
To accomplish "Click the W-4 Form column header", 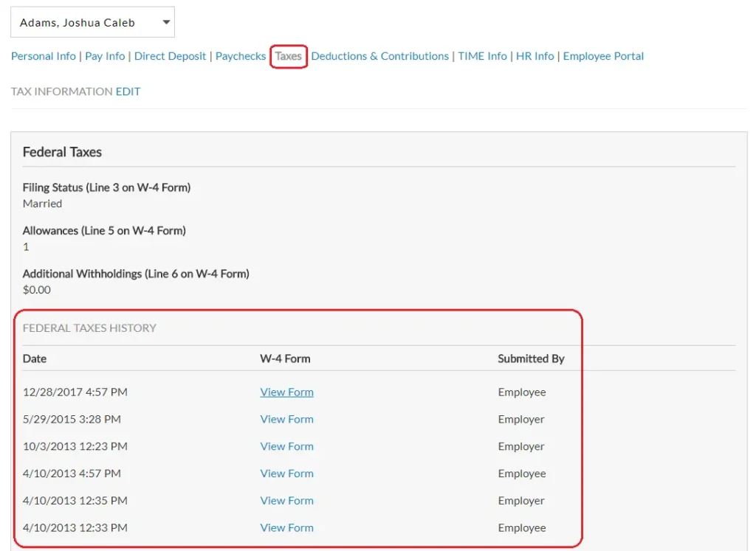I will tap(285, 358).
